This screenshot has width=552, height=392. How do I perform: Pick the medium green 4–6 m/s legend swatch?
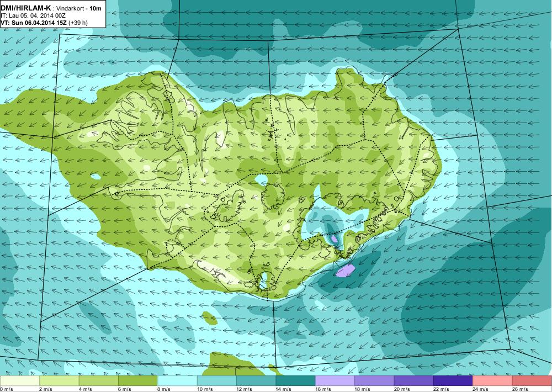tap(99, 381)
